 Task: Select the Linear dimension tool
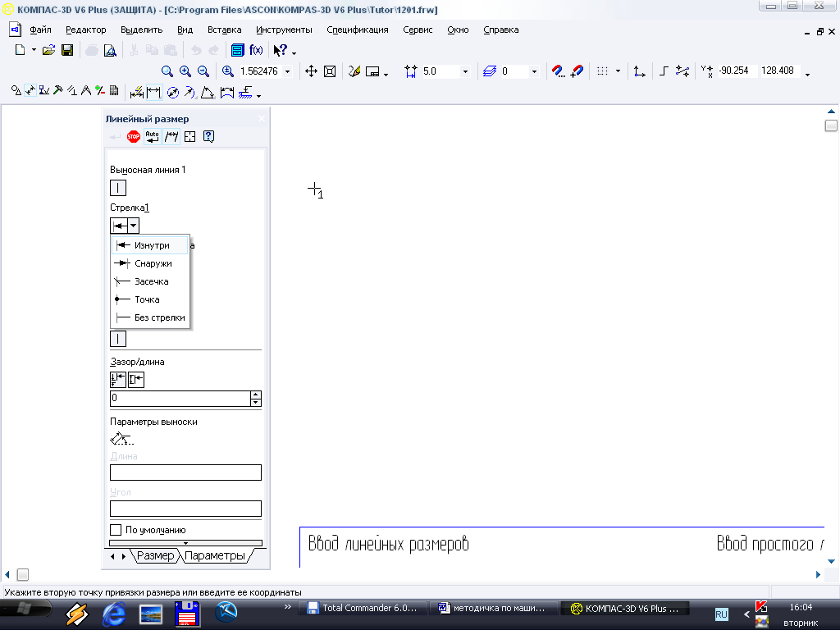coord(153,93)
